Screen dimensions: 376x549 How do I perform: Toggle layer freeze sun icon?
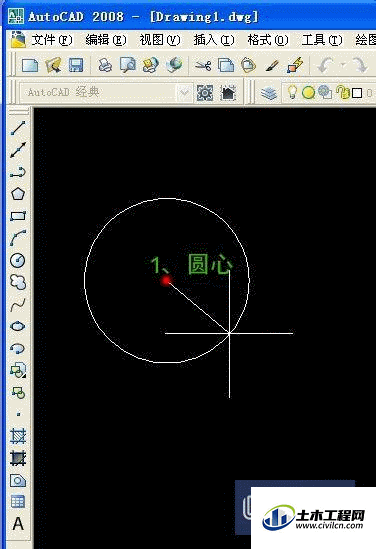308,93
